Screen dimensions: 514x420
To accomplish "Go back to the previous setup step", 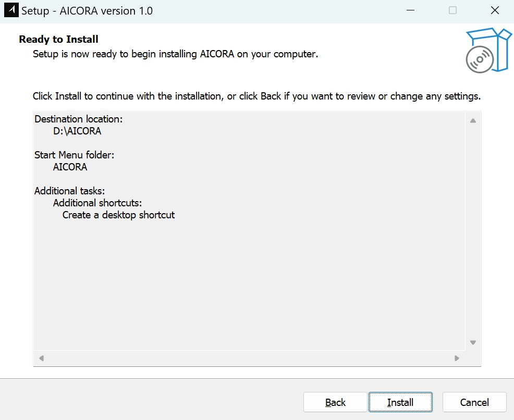I will coord(335,402).
